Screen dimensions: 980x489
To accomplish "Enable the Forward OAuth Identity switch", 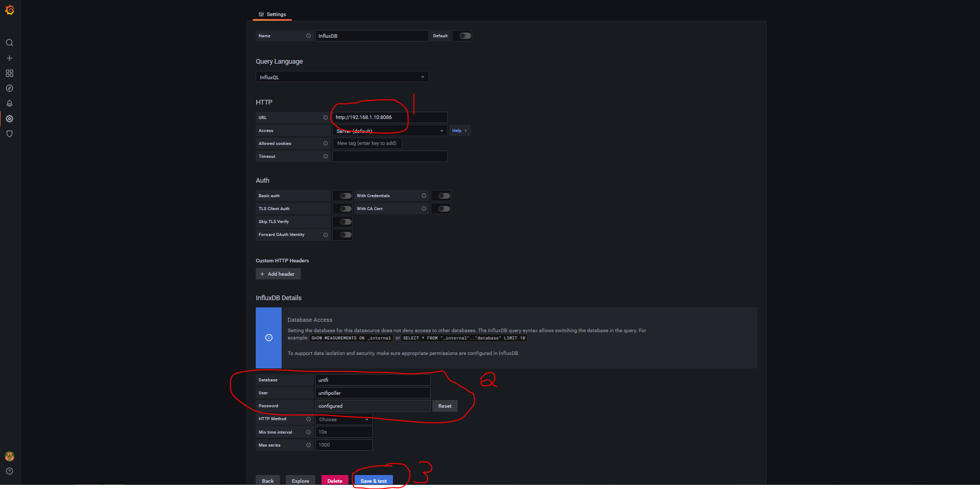I will pyautogui.click(x=345, y=234).
